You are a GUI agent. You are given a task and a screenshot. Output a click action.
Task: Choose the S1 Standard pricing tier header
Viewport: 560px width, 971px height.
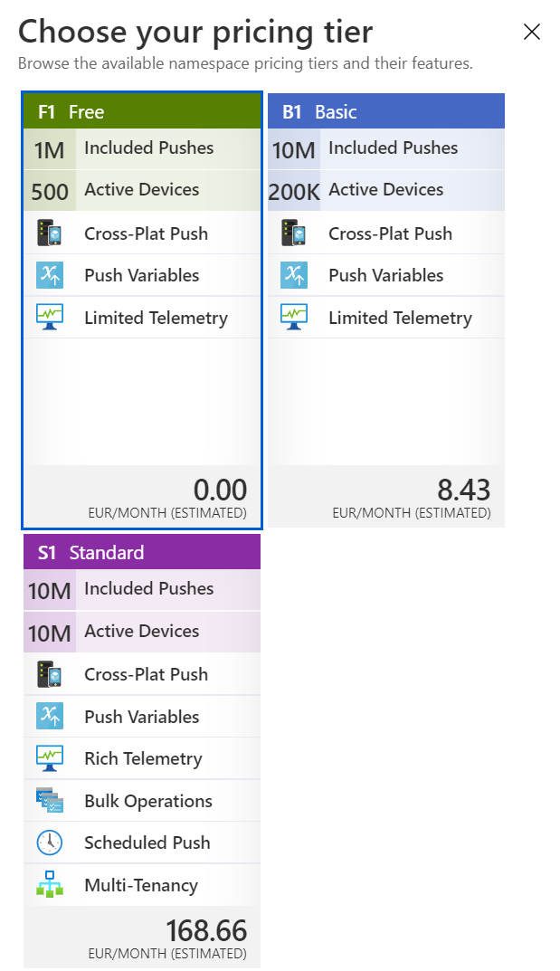[142, 552]
